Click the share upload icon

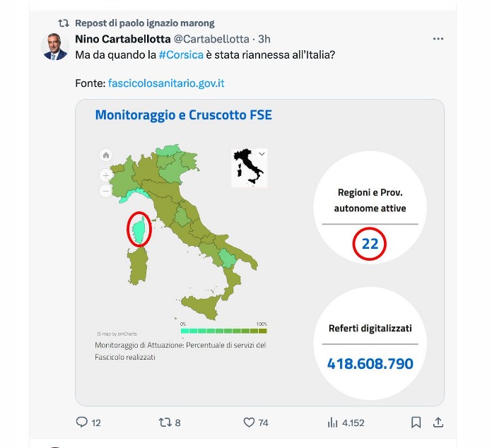[x=438, y=423]
